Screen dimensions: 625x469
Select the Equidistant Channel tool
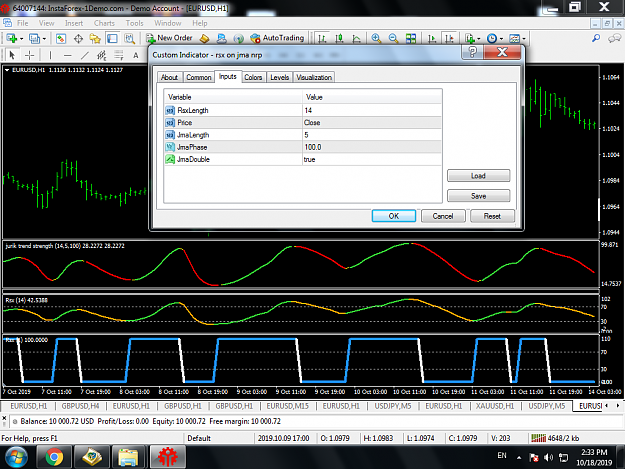[x=102, y=55]
